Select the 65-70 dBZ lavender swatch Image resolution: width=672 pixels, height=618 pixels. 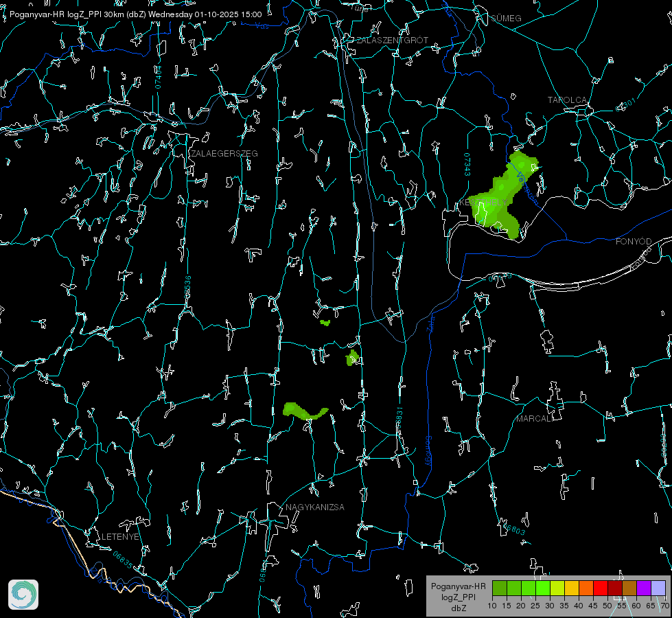pyautogui.click(x=658, y=588)
